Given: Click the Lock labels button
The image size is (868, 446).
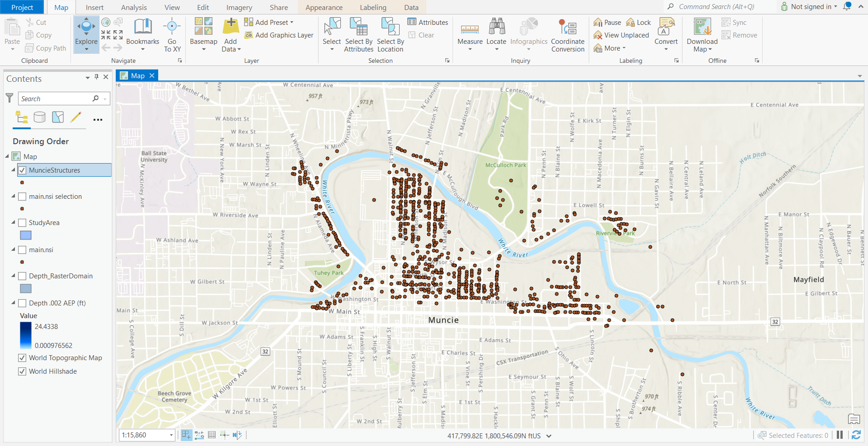Looking at the screenshot, I should 638,23.
